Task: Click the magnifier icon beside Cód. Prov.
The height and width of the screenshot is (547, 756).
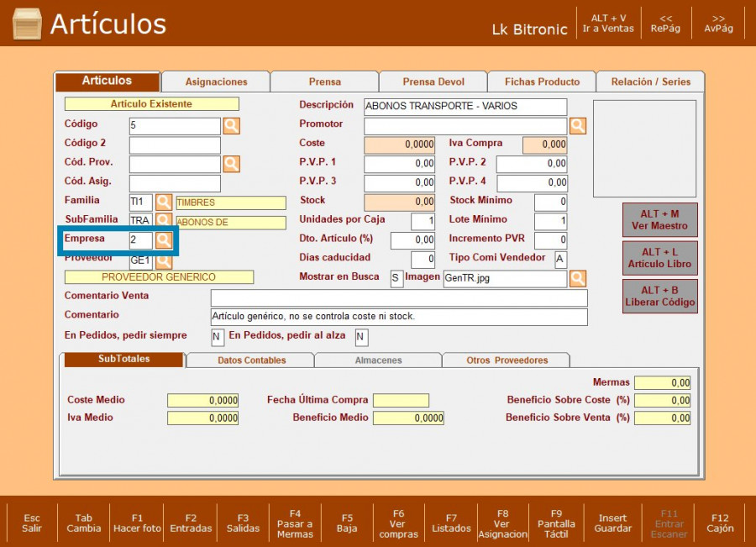Action: coord(231,164)
